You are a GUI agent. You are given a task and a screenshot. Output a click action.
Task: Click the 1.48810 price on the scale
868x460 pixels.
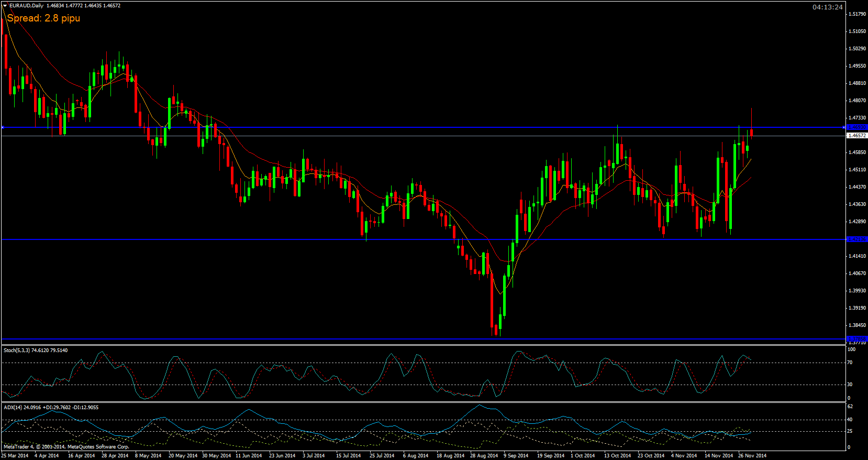pos(857,83)
